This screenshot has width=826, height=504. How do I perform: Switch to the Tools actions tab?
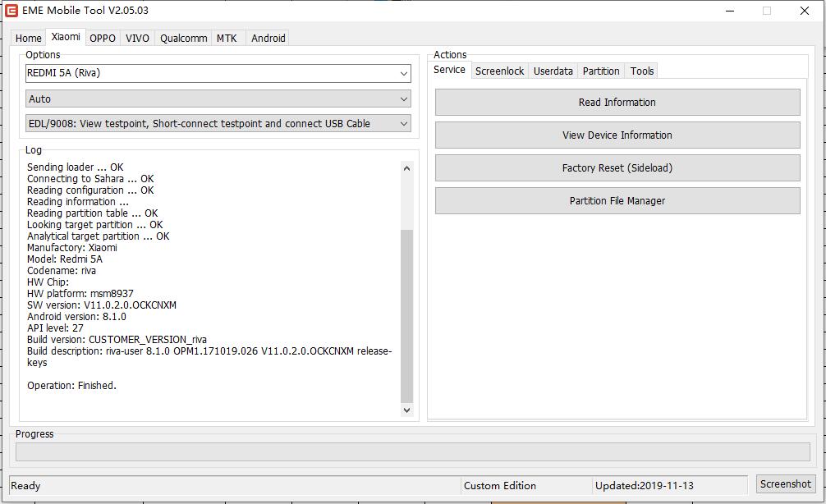pyautogui.click(x=641, y=71)
